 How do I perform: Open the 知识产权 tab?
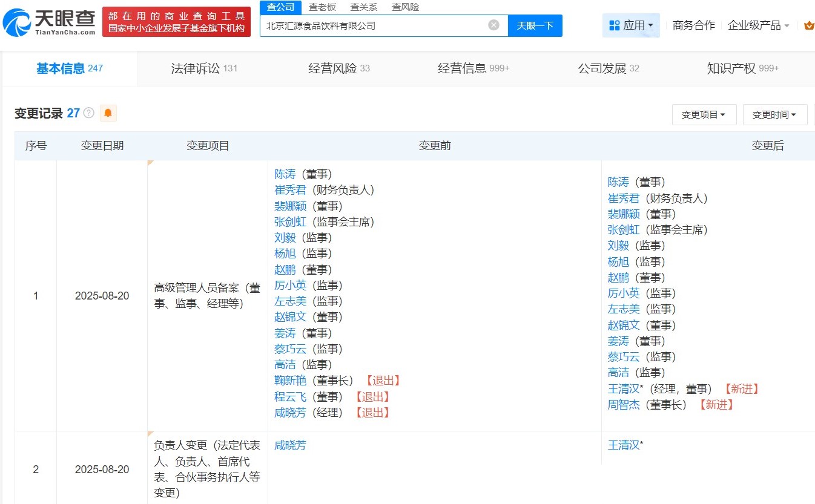pos(743,68)
